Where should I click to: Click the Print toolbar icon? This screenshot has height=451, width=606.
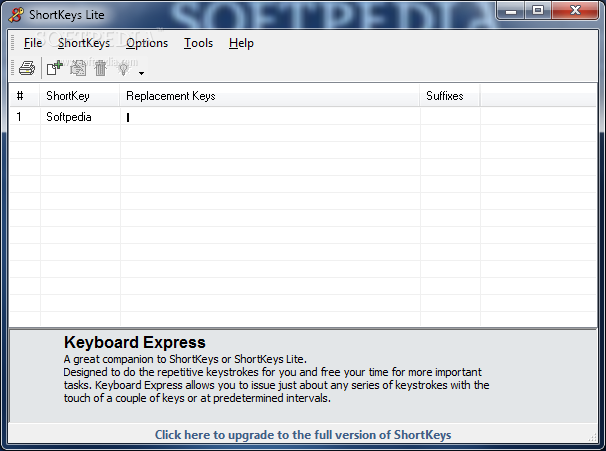point(27,68)
